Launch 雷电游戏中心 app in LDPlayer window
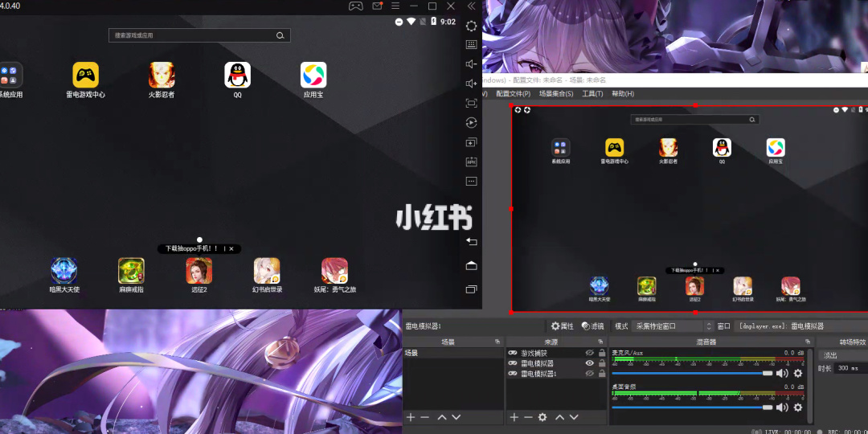 pyautogui.click(x=86, y=80)
